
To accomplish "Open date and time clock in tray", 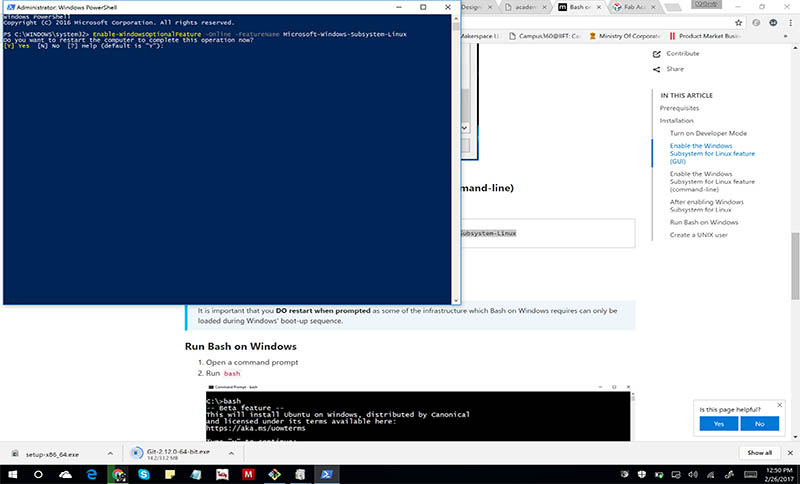I will tap(778, 474).
